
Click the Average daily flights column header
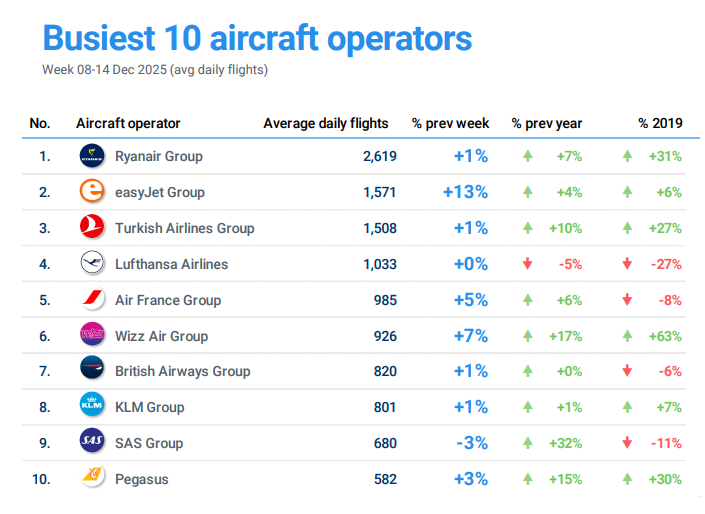tap(326, 123)
